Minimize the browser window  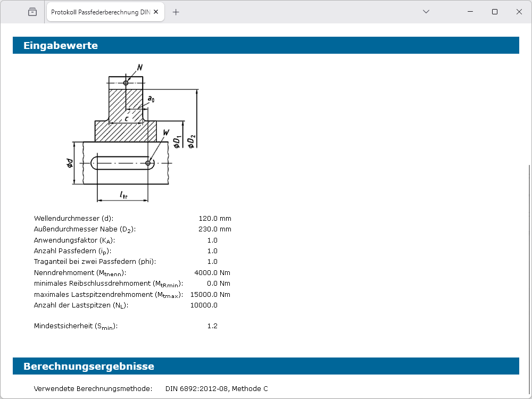click(469, 12)
